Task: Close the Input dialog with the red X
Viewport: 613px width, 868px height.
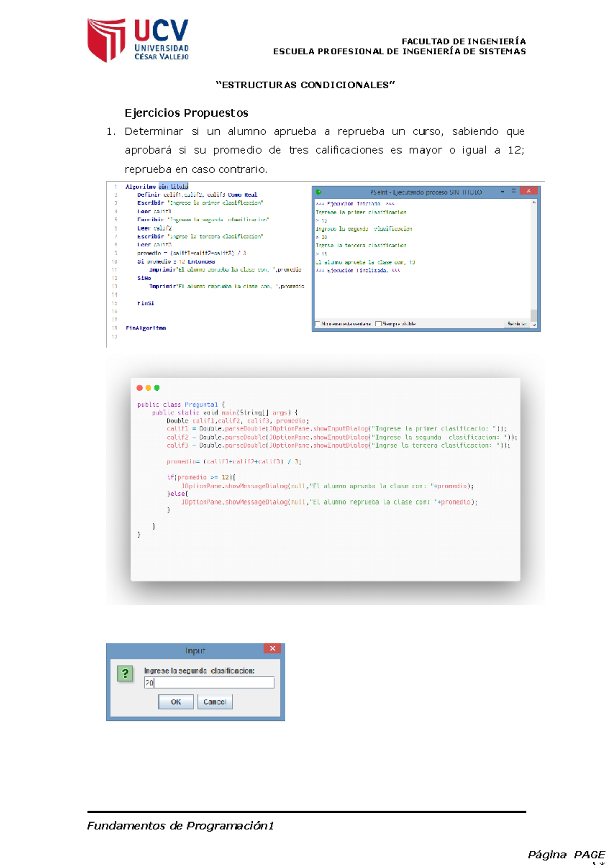Action: pos(273,648)
